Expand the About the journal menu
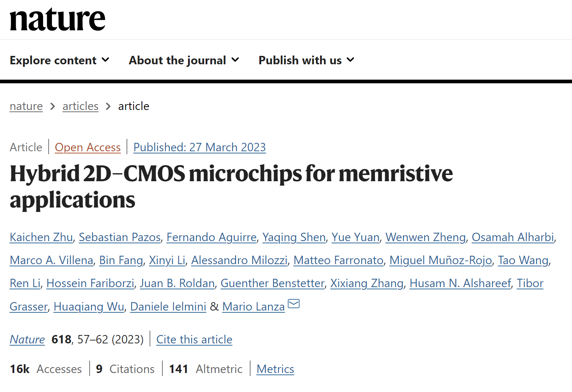Screen dimensions: 572x392 (184, 60)
